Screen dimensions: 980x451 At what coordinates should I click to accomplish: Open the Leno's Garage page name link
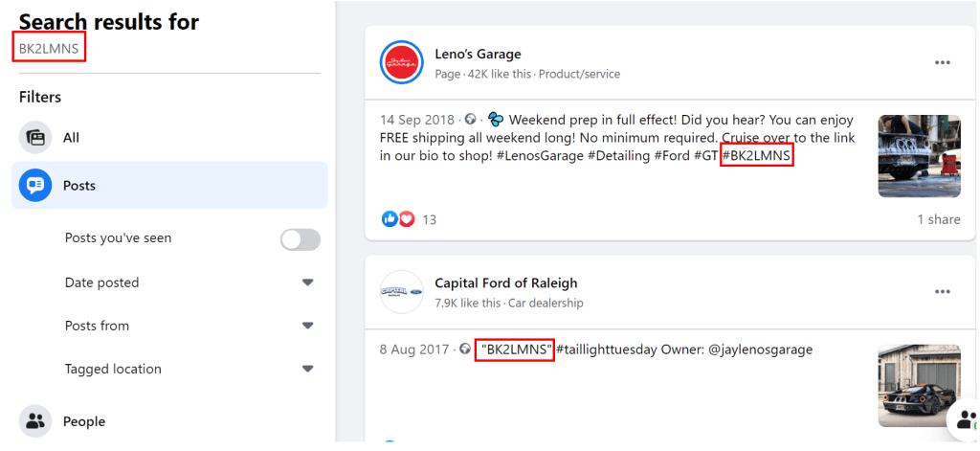click(x=479, y=55)
